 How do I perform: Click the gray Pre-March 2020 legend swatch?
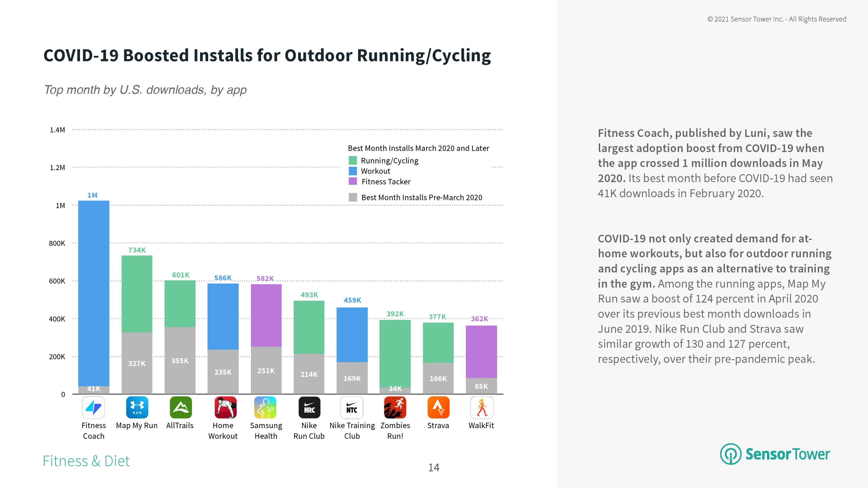(353, 197)
